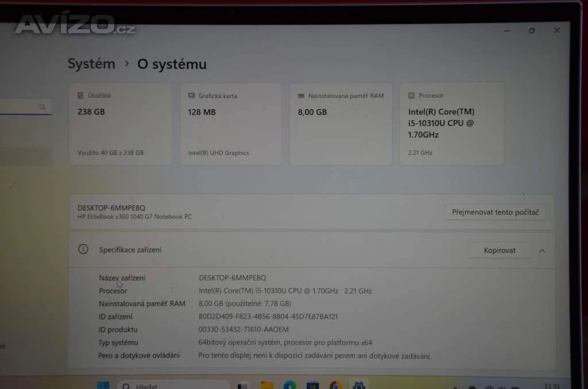The height and width of the screenshot is (389, 588).
Task: Open the Procesor i5-10310U card
Action: 452,124
